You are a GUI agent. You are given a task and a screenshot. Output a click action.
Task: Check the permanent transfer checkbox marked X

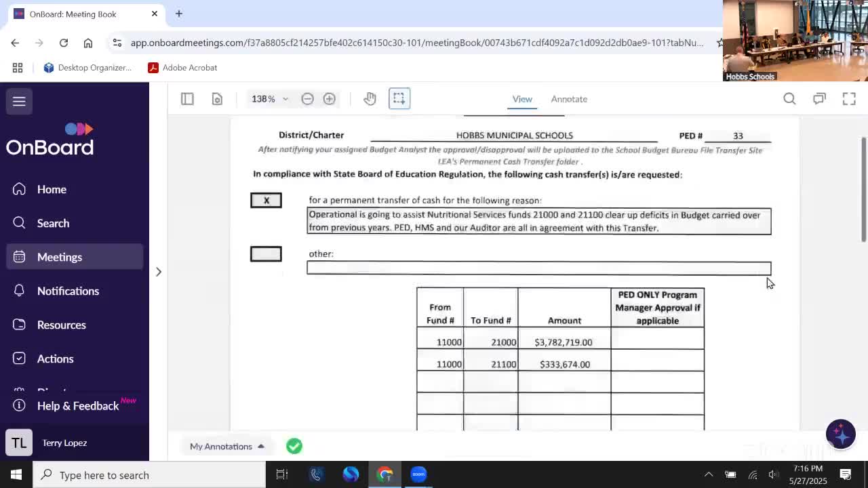(266, 201)
